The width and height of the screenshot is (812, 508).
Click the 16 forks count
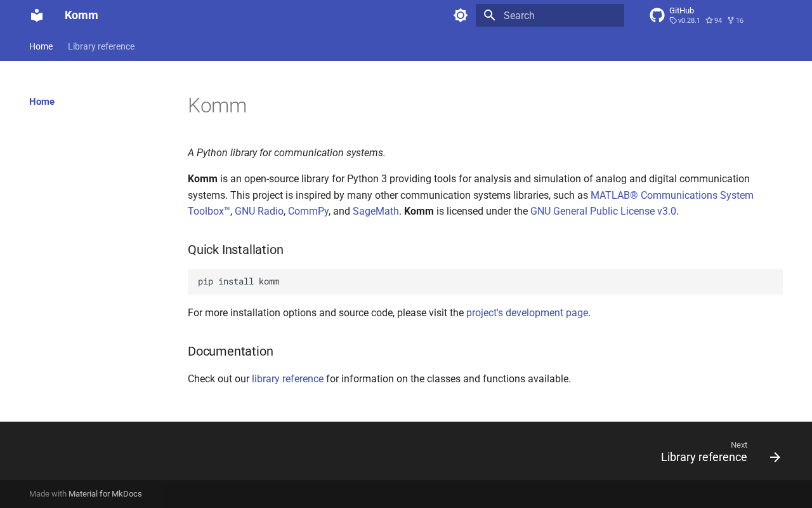pos(736,20)
